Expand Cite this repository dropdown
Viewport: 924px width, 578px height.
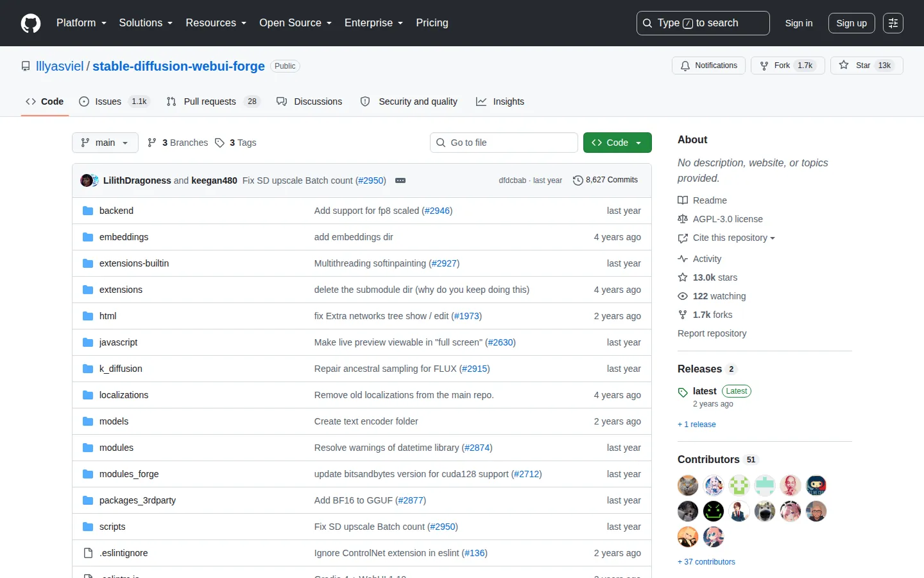[726, 238]
